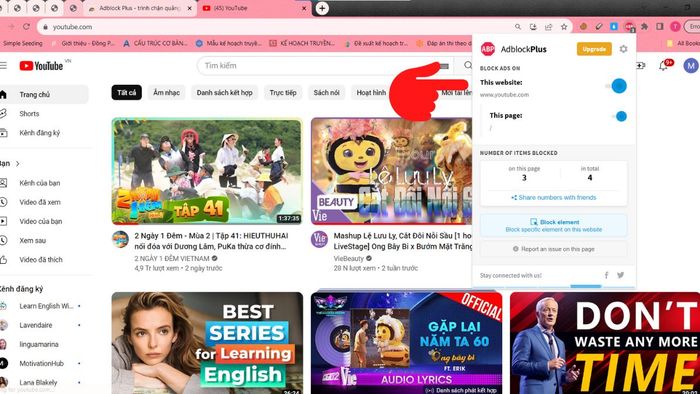700x394 pixels.
Task: Open the 2 Ngày 1 Đêm Tập 41 thumbnail
Action: [207, 171]
